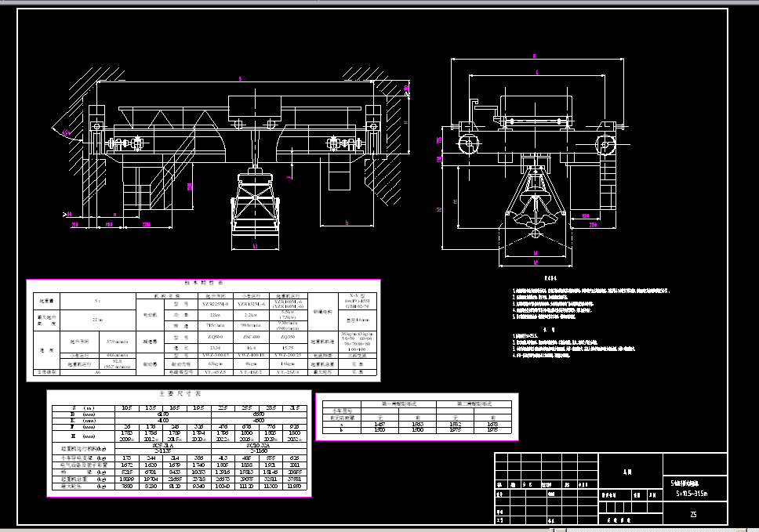Click the 'b2' dimension label in right view
Screen dimensions: 759x532
point(536,262)
